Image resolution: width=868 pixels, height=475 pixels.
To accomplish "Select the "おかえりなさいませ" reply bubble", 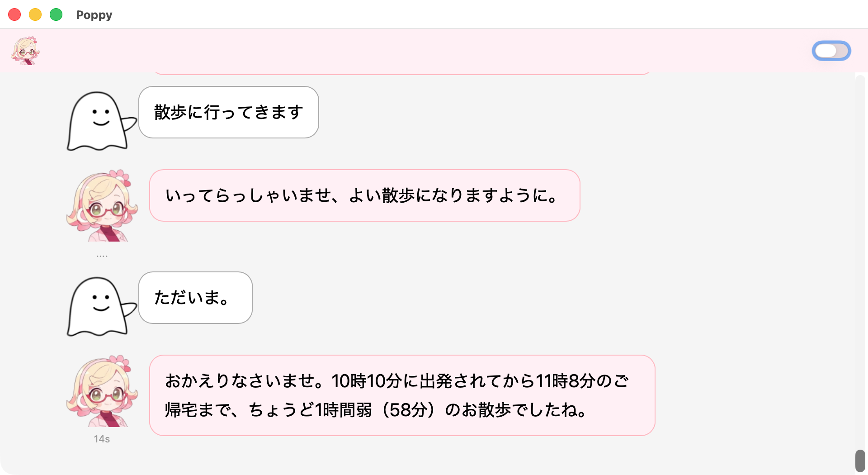I will [x=402, y=395].
